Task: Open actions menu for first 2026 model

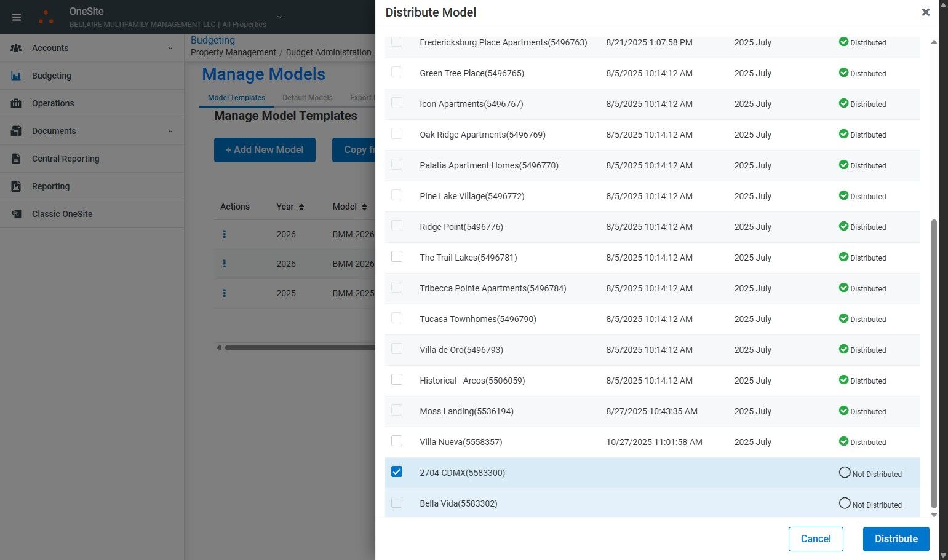Action: click(225, 234)
